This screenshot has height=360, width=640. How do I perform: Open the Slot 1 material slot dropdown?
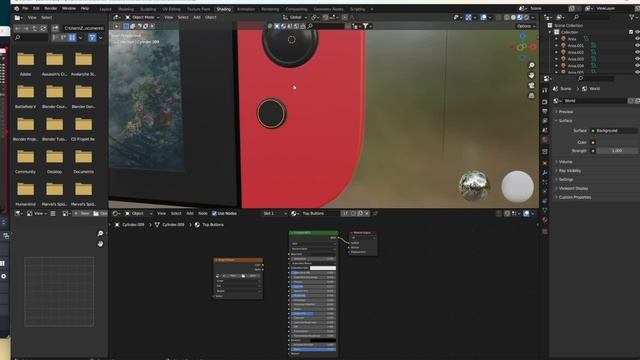click(x=275, y=213)
